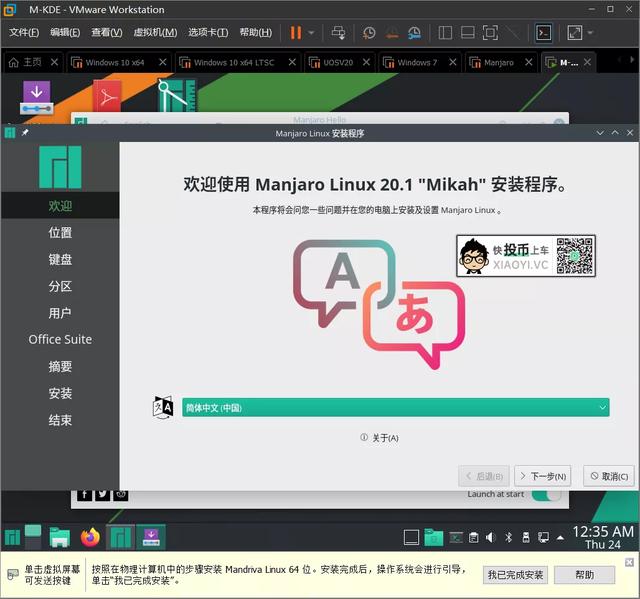The height and width of the screenshot is (599, 640).
Task: Click the Bluetooth tray icon
Action: pos(508,537)
